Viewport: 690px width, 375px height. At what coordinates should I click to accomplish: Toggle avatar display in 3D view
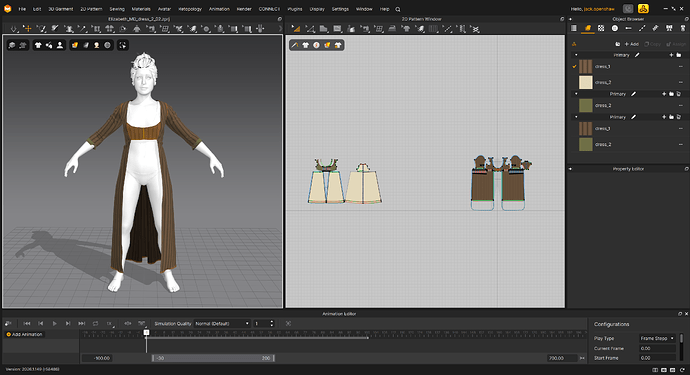(59, 45)
